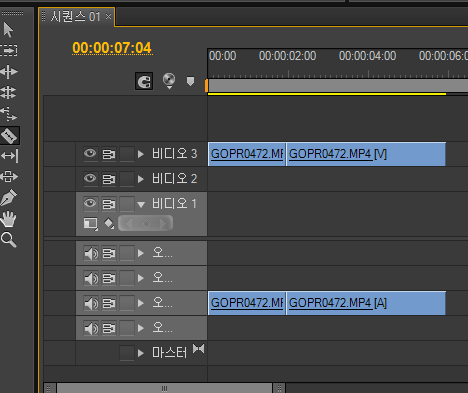Click the orange playhead marker at timeline start
The image size is (468, 393).
click(207, 86)
